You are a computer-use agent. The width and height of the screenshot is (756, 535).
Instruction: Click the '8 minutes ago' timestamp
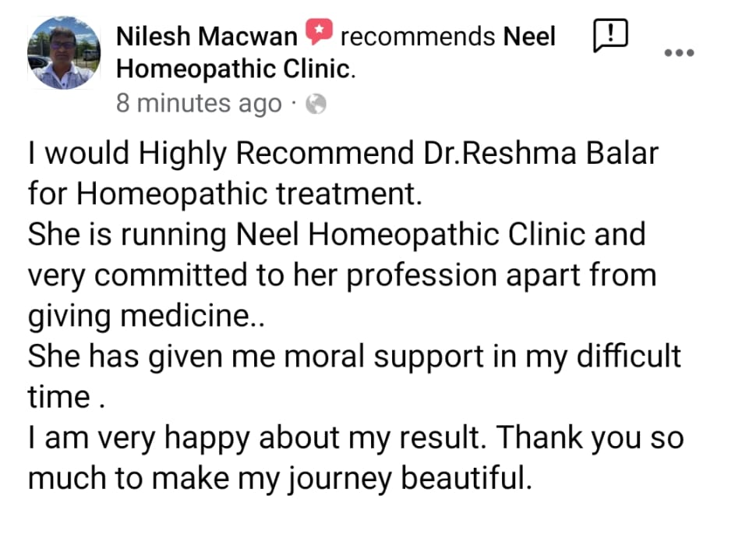[x=199, y=103]
